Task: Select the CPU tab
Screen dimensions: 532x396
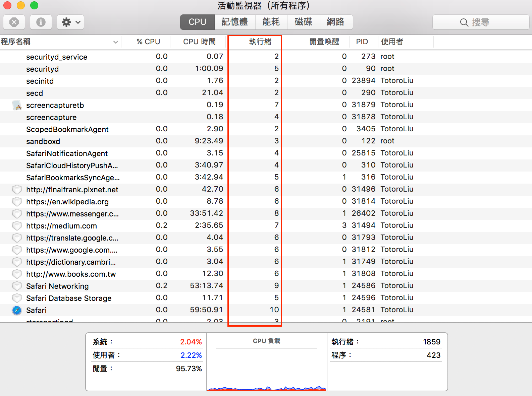Action: pos(197,22)
